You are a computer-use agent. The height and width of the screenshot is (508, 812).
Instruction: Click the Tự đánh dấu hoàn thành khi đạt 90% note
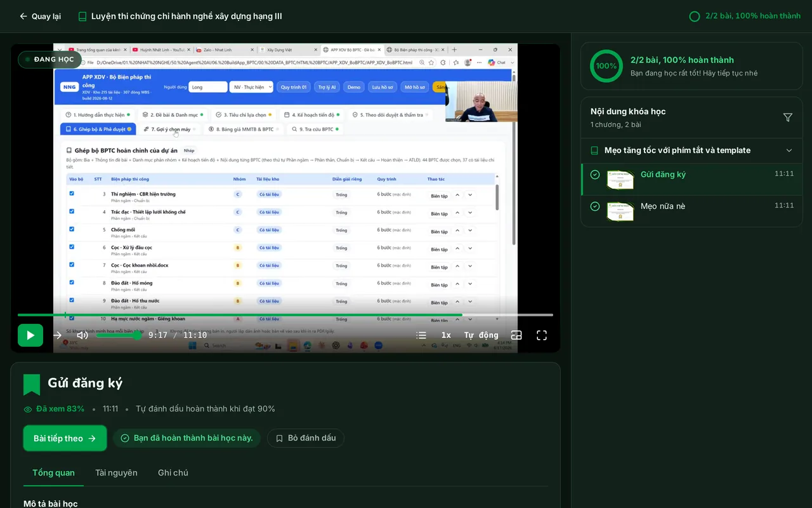pyautogui.click(x=206, y=409)
